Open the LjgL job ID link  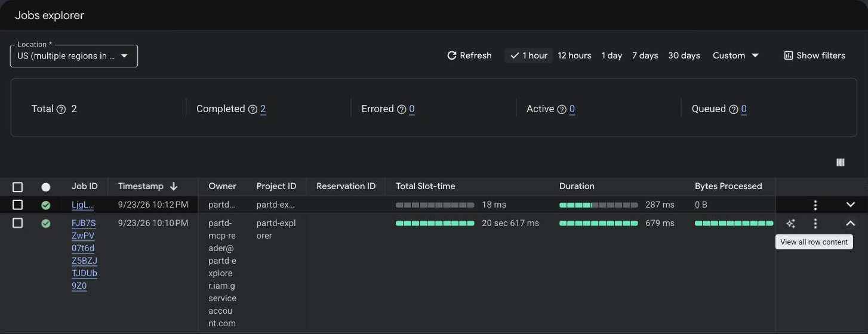point(83,205)
